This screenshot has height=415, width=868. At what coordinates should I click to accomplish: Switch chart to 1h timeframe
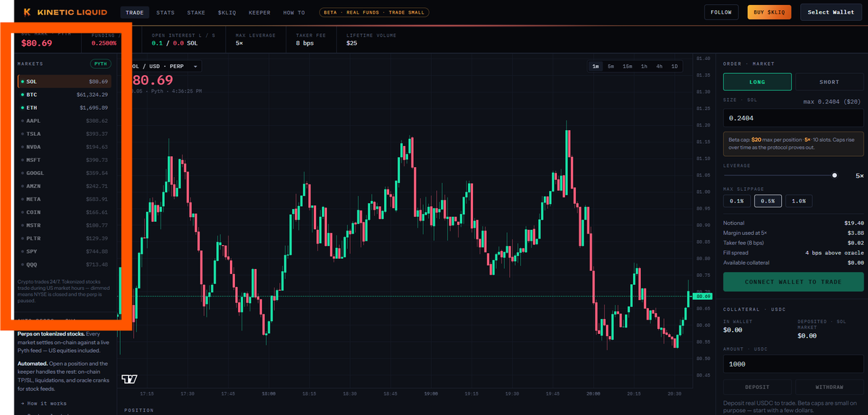(644, 66)
